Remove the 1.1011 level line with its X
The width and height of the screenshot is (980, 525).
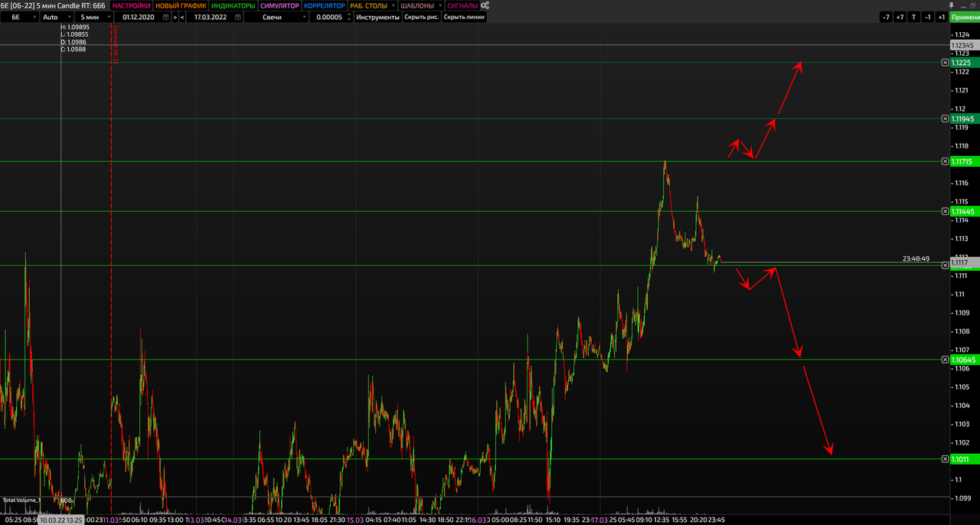click(945, 459)
